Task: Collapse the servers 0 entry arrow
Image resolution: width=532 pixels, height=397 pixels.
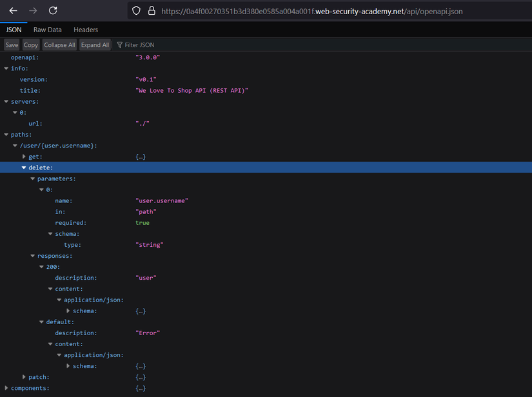Action: point(15,113)
